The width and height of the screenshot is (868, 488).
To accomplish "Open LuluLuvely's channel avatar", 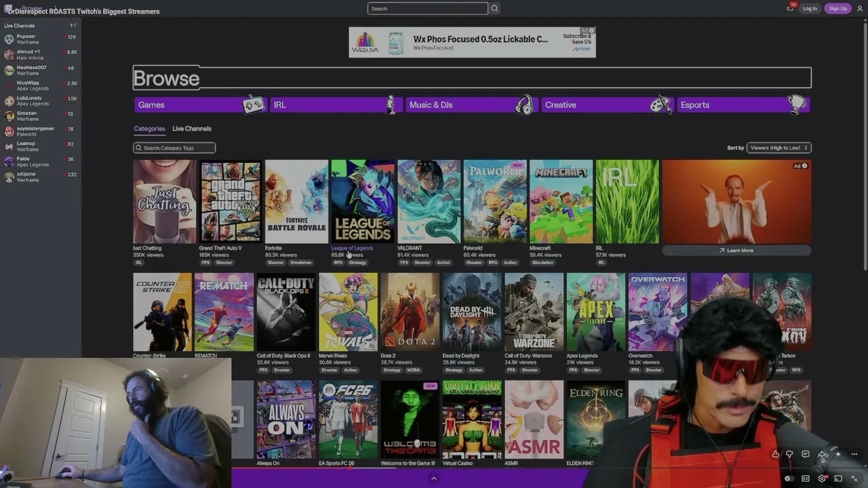I will coord(9,100).
